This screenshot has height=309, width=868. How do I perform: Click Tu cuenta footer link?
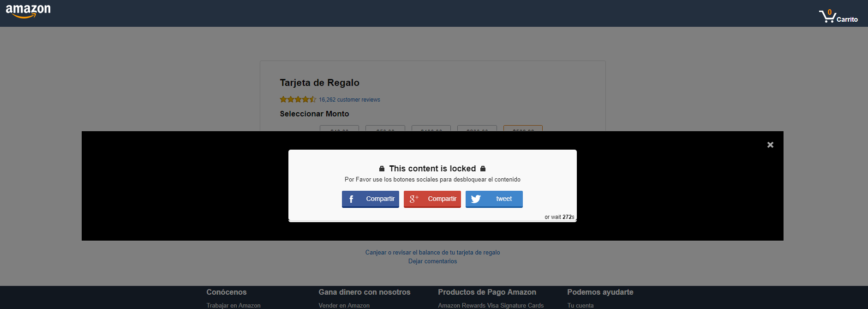click(581, 305)
